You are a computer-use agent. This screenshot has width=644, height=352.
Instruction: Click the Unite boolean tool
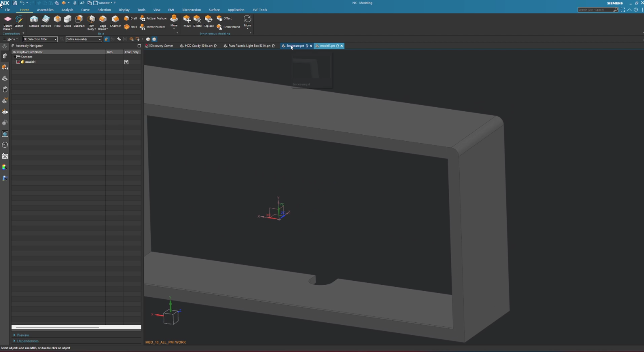pyautogui.click(x=68, y=21)
